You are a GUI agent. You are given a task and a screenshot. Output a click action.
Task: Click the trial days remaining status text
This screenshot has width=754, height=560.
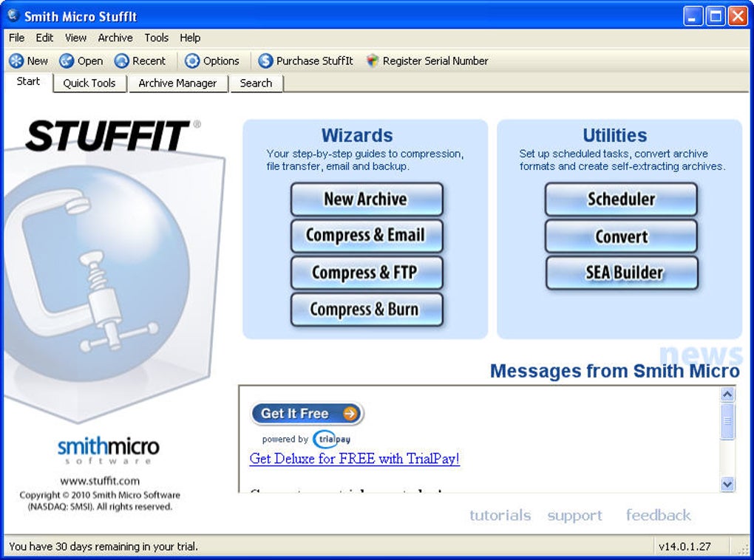(103, 547)
